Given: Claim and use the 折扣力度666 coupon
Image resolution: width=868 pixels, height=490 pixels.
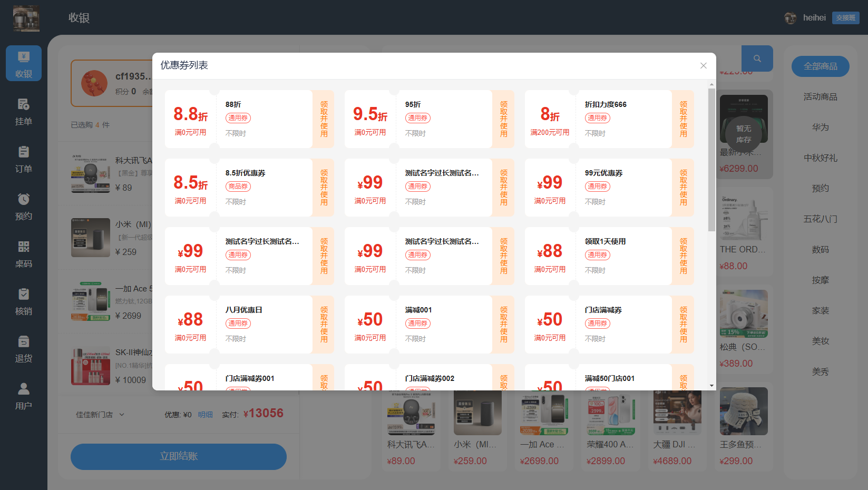Looking at the screenshot, I should click(683, 119).
